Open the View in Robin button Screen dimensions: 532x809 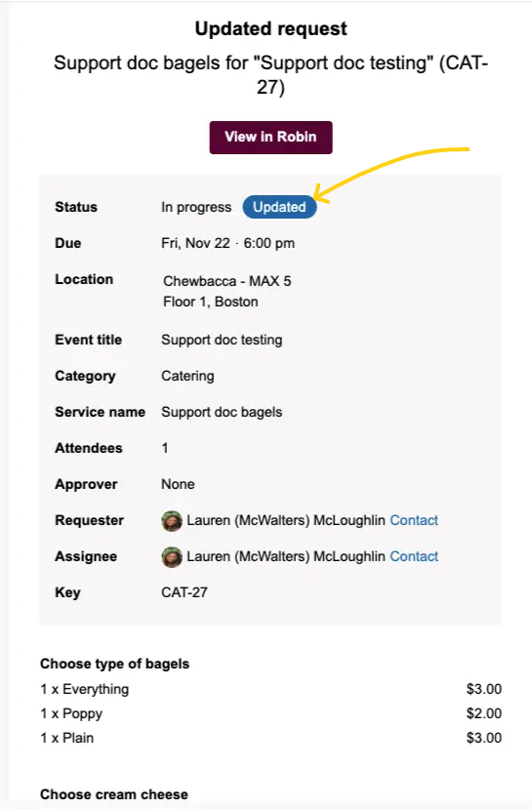pos(271,138)
